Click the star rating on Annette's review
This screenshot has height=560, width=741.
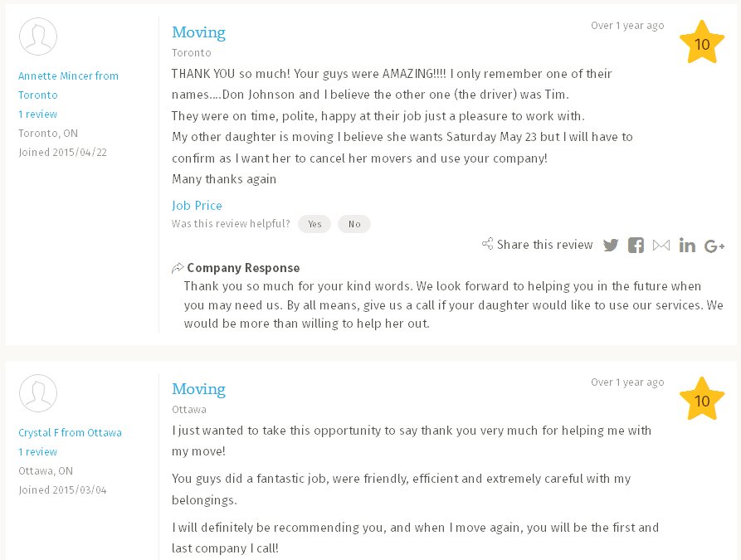tap(701, 43)
